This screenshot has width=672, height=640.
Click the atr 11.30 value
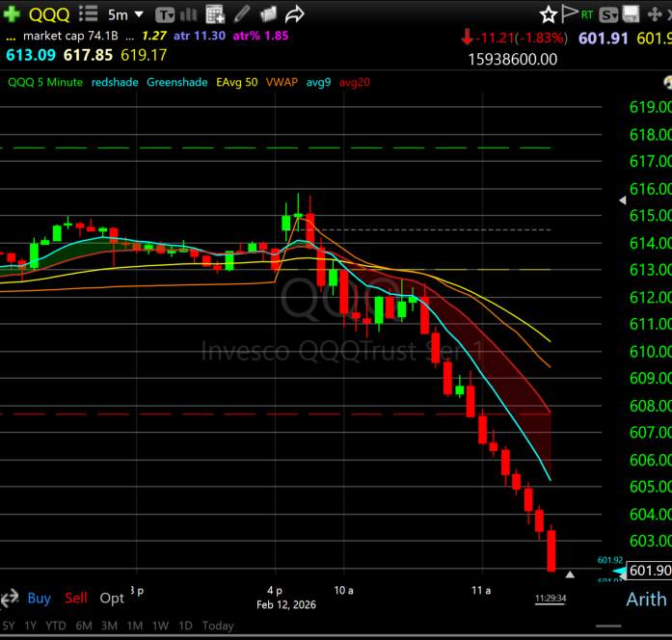(x=200, y=36)
